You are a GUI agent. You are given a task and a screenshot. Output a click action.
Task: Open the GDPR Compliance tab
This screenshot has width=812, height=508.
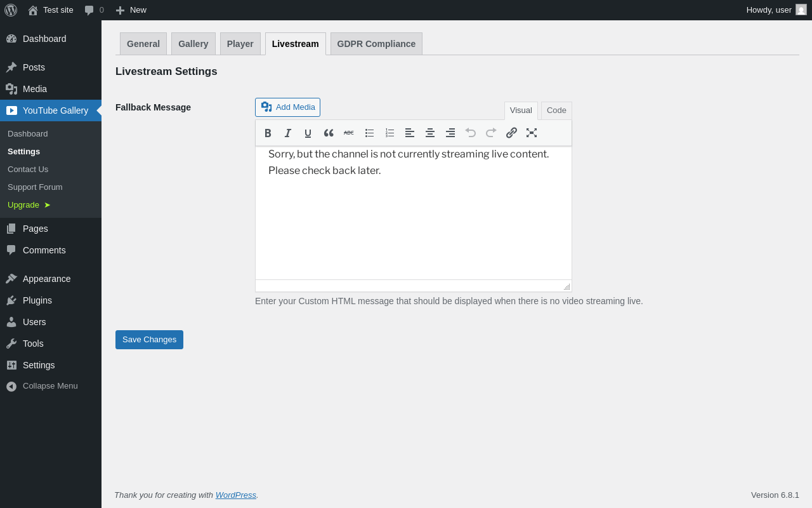tap(376, 44)
